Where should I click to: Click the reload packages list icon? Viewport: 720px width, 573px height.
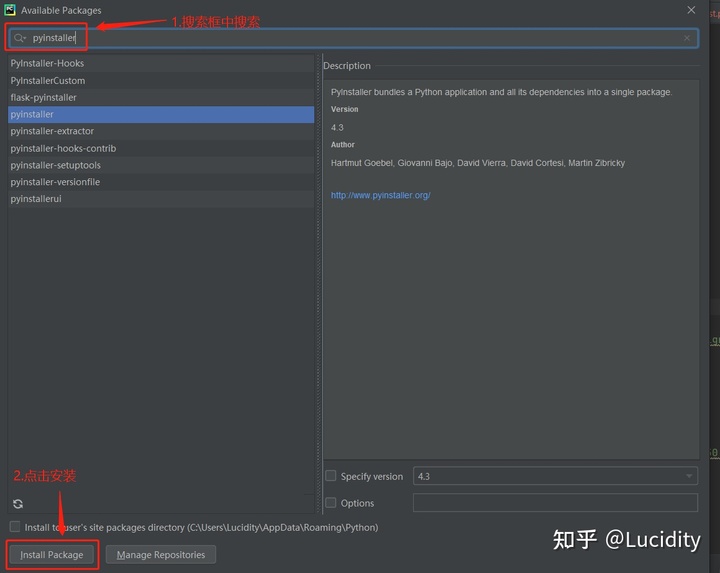point(18,504)
